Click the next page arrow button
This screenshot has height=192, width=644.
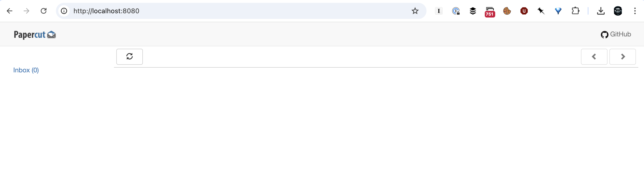pyautogui.click(x=622, y=57)
